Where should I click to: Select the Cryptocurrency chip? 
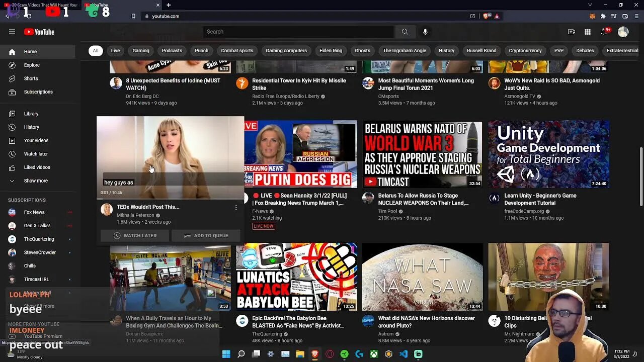[x=525, y=51]
